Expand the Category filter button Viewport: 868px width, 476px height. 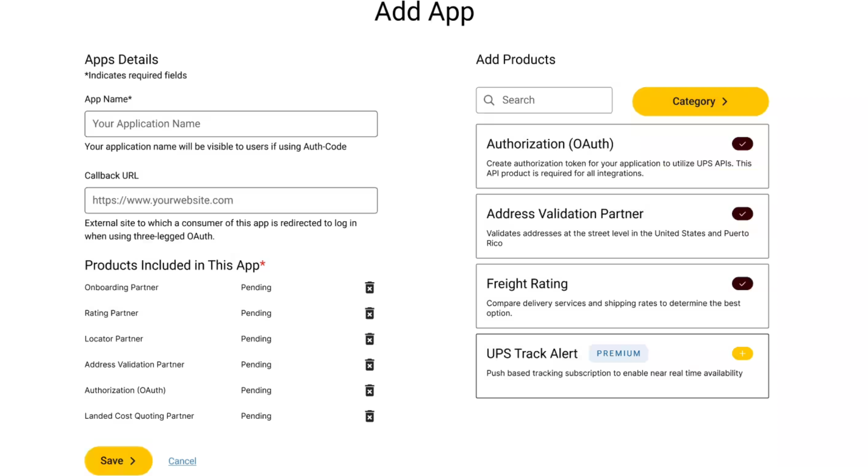tap(700, 101)
